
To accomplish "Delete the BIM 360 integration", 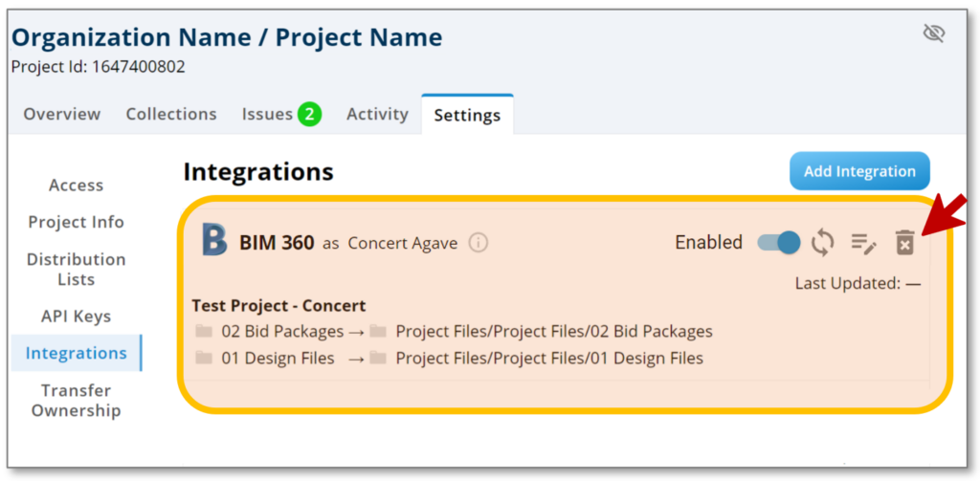I will pyautogui.click(x=904, y=243).
